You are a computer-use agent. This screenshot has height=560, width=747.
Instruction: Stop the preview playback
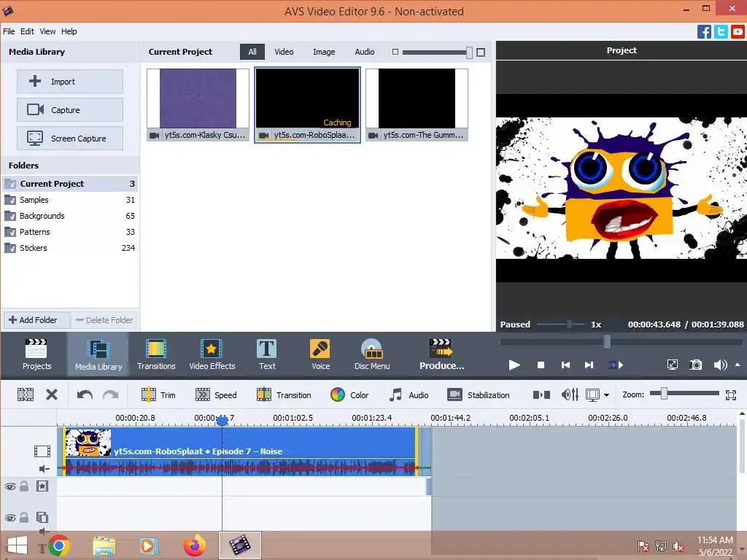coord(541,365)
